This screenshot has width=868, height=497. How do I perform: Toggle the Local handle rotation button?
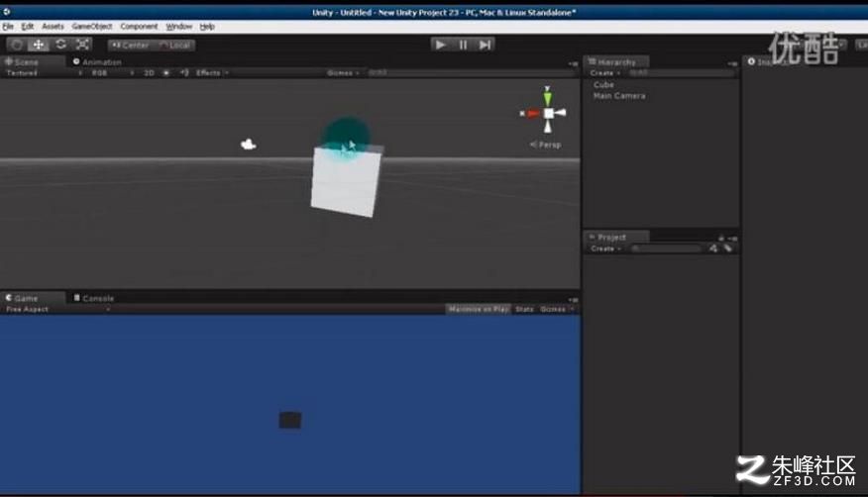tap(174, 46)
